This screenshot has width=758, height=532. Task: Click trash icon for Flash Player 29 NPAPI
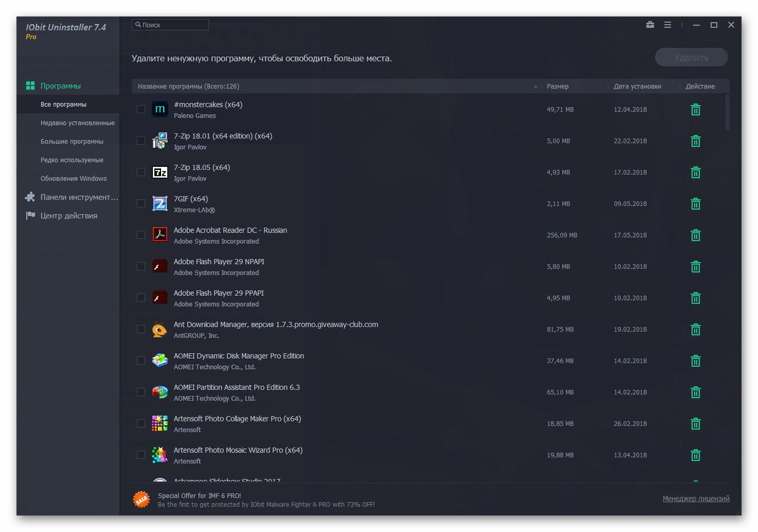pyautogui.click(x=695, y=267)
